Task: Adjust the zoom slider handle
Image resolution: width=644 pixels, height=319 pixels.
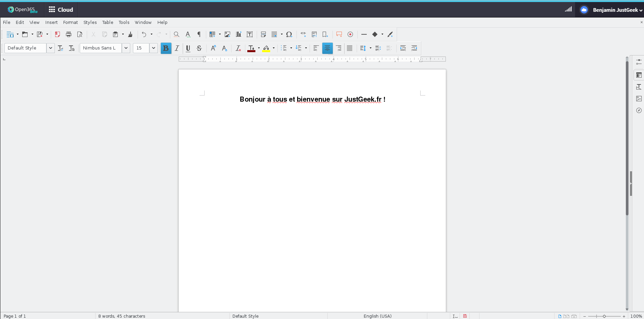Action: (x=604, y=316)
